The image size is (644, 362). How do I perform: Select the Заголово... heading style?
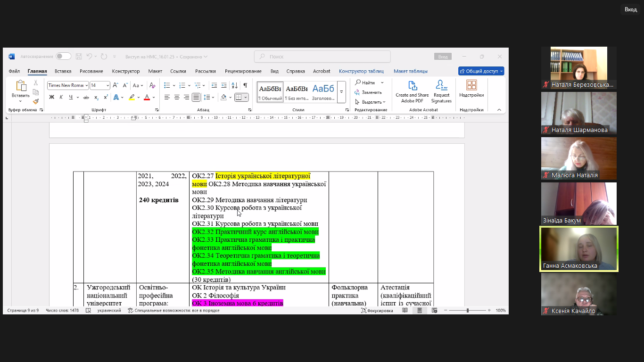tap(323, 92)
